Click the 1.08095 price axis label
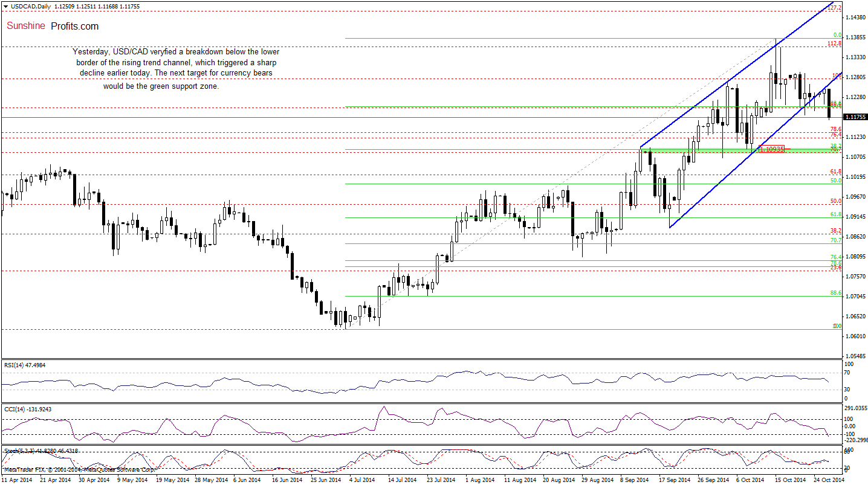The width and height of the screenshot is (868, 485). (855, 257)
